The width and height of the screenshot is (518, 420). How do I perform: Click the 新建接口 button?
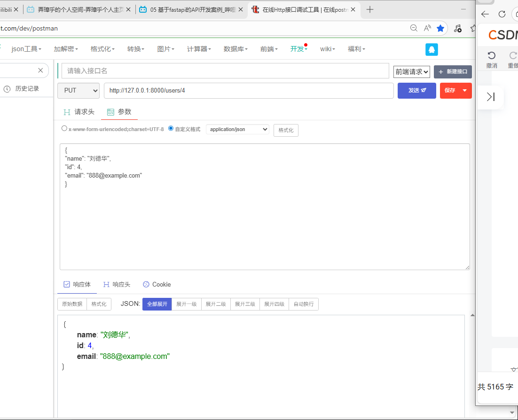click(453, 72)
